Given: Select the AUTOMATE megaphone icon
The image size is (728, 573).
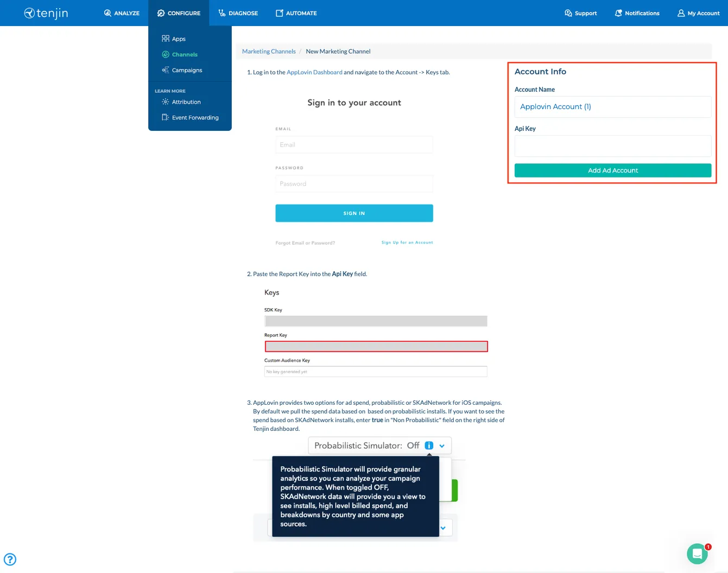Looking at the screenshot, I should (279, 12).
